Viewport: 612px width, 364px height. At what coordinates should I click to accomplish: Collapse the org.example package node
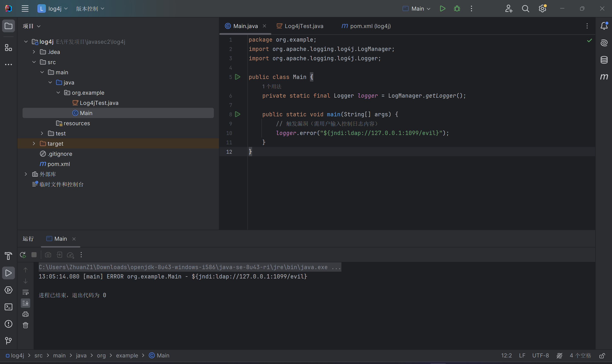coord(58,93)
